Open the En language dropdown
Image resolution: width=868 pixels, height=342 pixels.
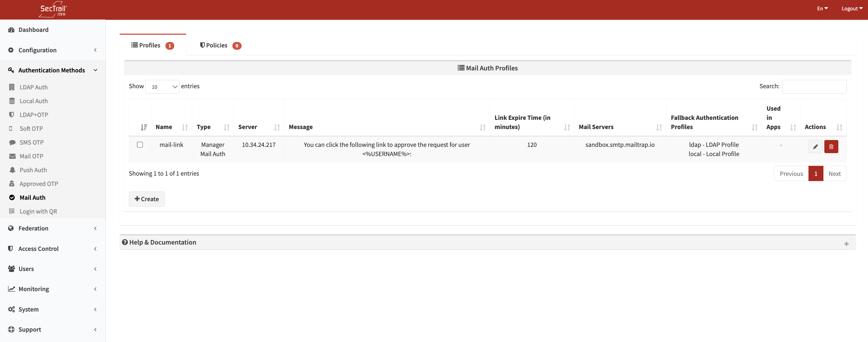(x=822, y=9)
